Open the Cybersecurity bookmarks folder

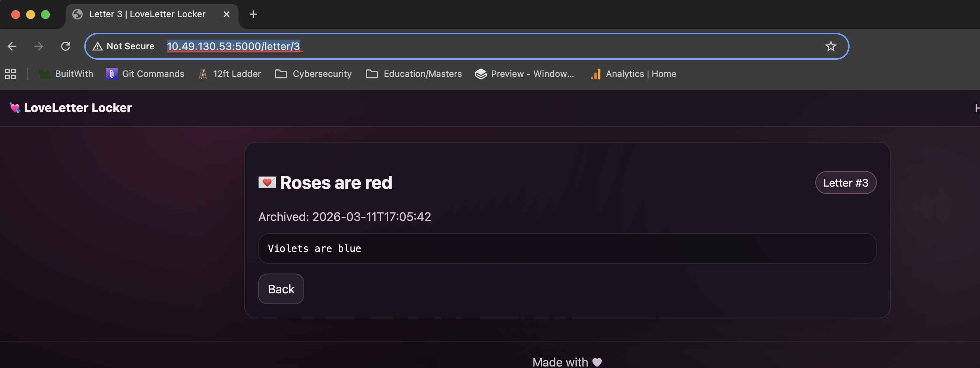pos(313,74)
